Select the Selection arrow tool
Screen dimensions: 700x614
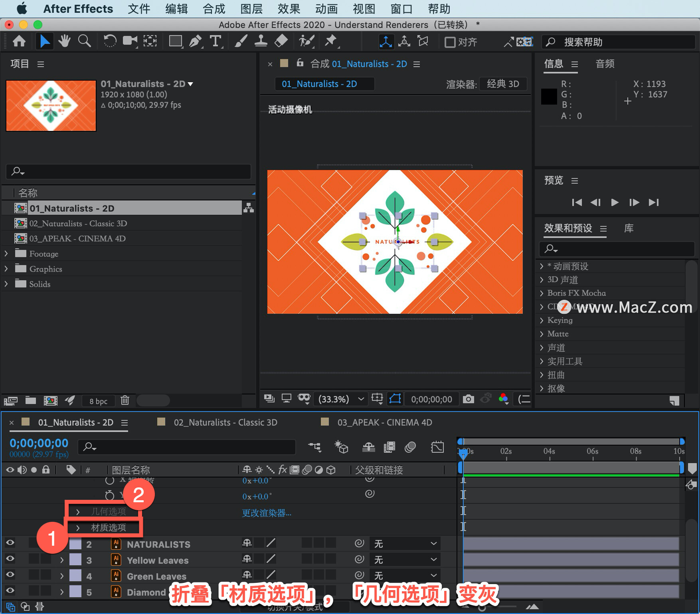click(45, 41)
